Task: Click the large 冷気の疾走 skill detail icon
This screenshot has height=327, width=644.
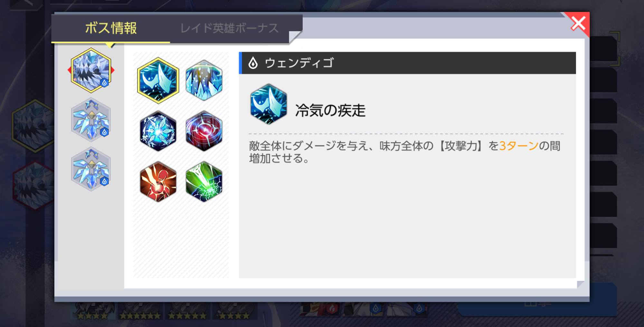Action: 269,104
